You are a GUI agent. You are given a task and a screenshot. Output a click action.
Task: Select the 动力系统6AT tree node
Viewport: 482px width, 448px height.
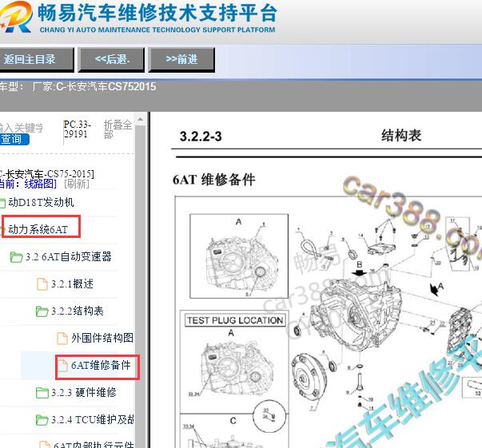38,229
